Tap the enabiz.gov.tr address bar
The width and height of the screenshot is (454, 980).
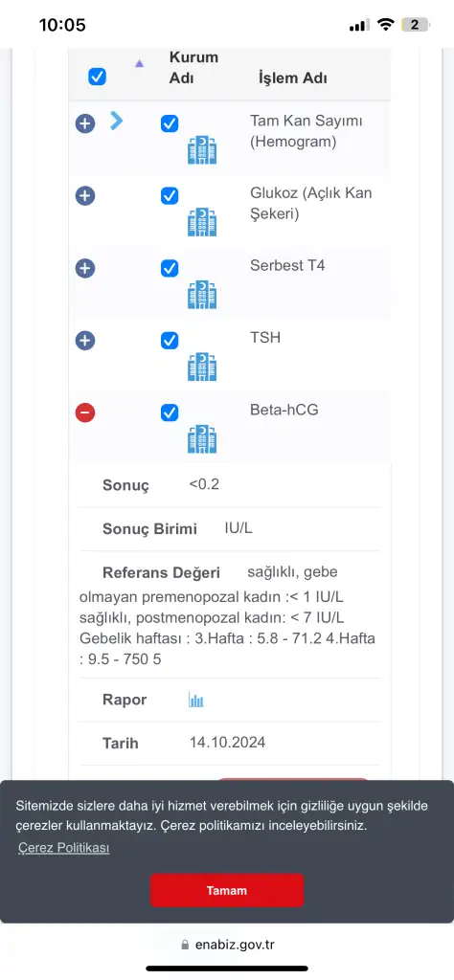(x=227, y=945)
